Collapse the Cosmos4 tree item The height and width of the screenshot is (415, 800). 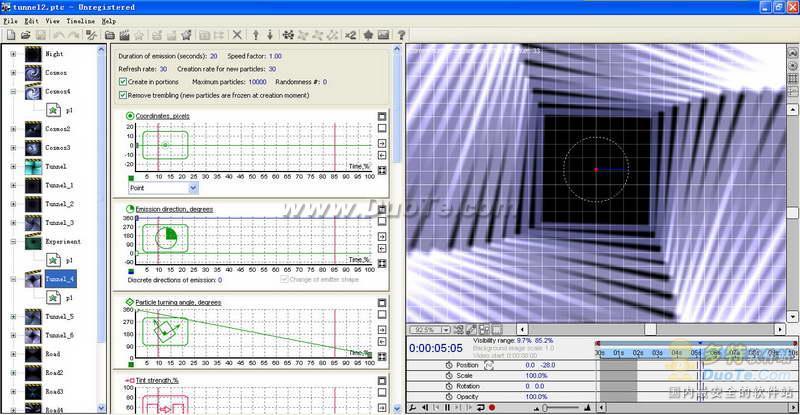point(13,91)
